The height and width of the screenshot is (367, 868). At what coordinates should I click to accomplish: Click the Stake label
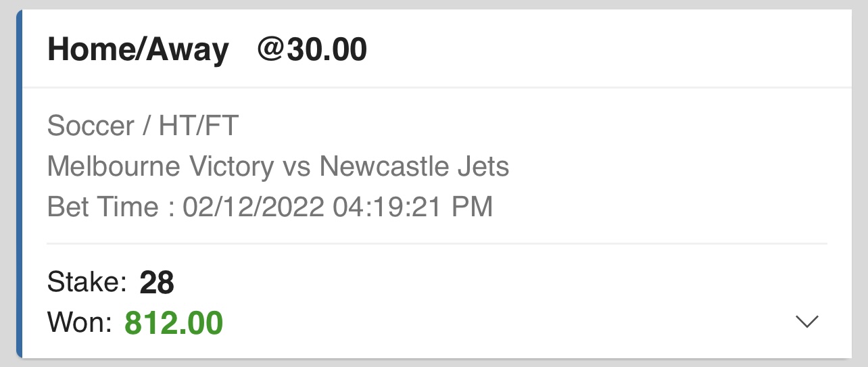coord(87,283)
